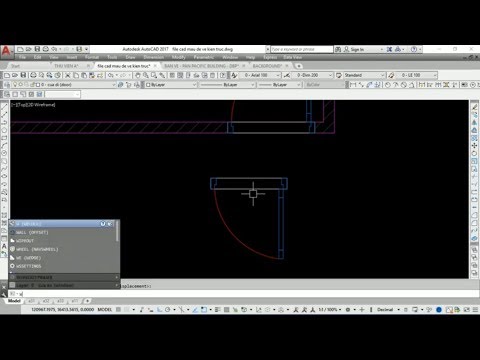Click the Help question-mark icon in title bar
This screenshot has width=480, height=360.
pos(414,49)
